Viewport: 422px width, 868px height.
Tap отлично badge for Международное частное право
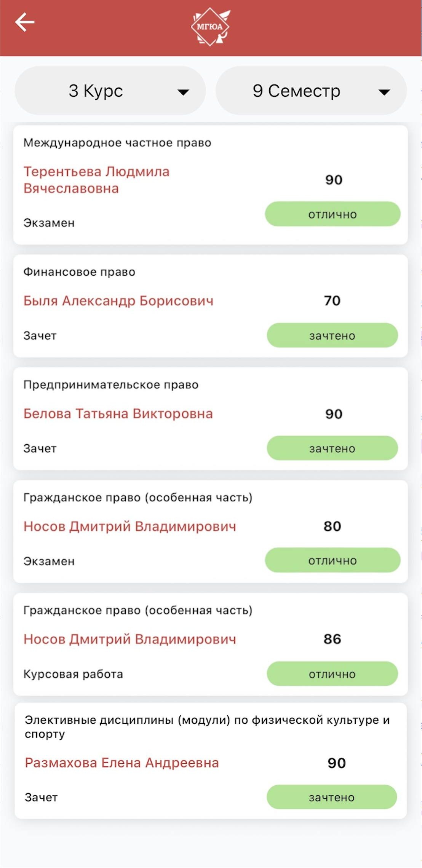click(x=332, y=214)
